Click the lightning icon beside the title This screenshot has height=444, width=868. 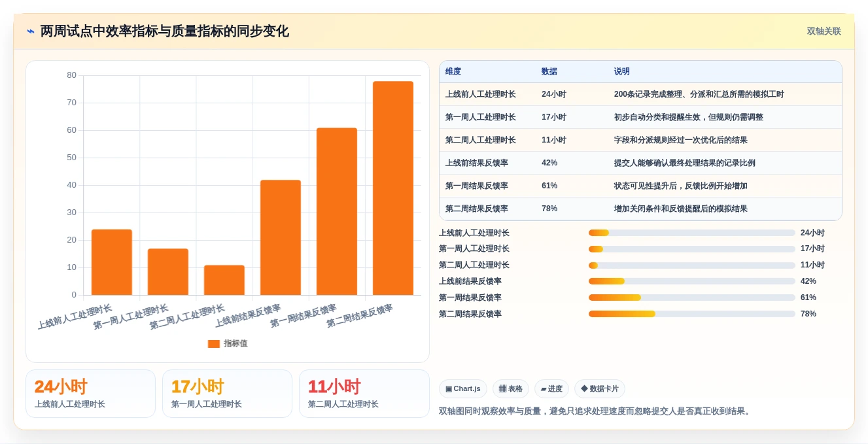[31, 31]
